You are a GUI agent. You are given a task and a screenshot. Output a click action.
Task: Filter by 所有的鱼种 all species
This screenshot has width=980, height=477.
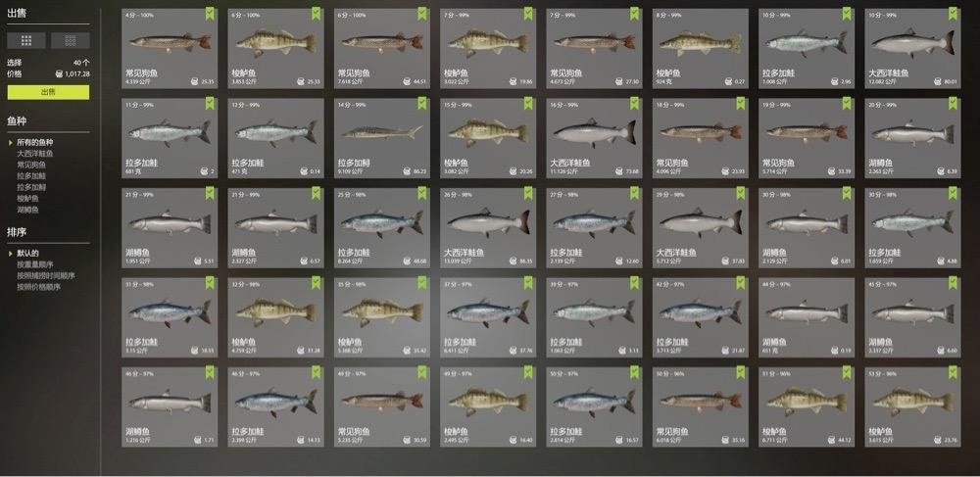point(35,142)
